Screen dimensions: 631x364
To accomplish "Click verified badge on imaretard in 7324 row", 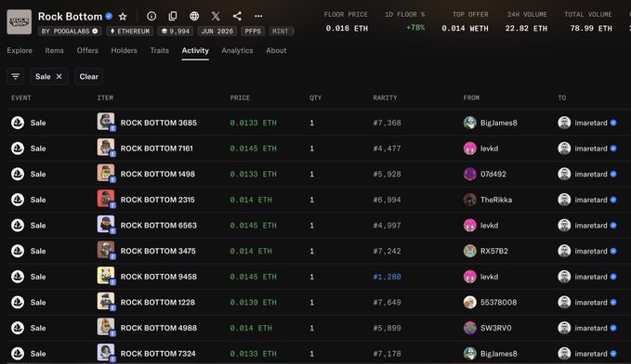I will pos(613,354).
